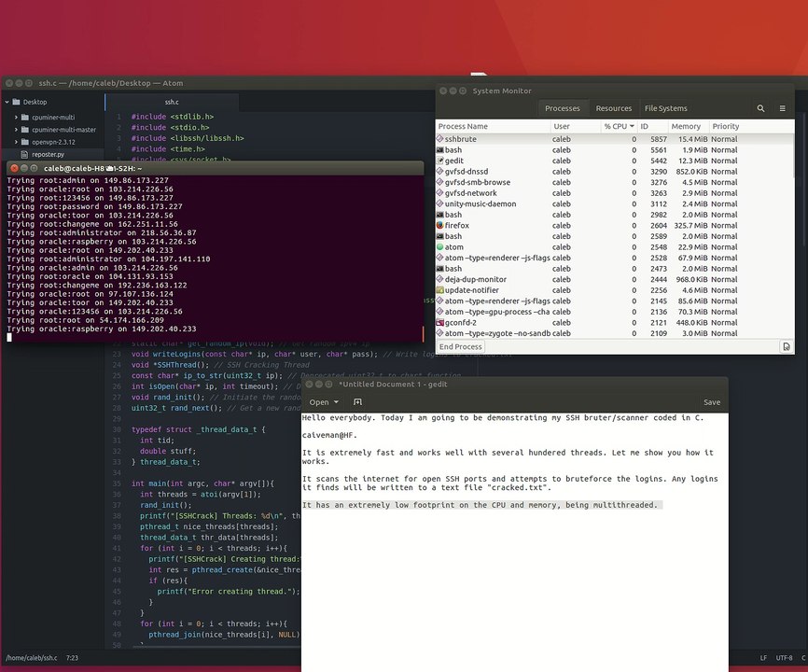This screenshot has width=808, height=672.
Task: Click the green atom process icon
Action: tap(440, 246)
